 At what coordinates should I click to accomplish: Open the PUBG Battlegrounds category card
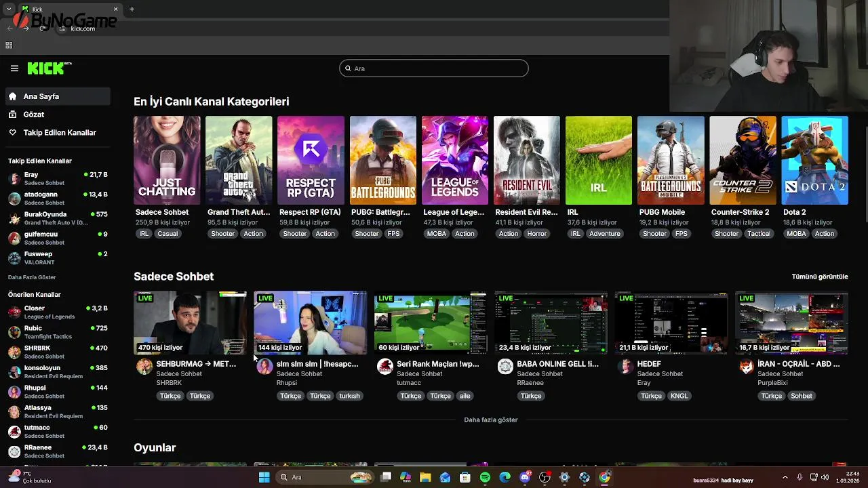(x=382, y=161)
